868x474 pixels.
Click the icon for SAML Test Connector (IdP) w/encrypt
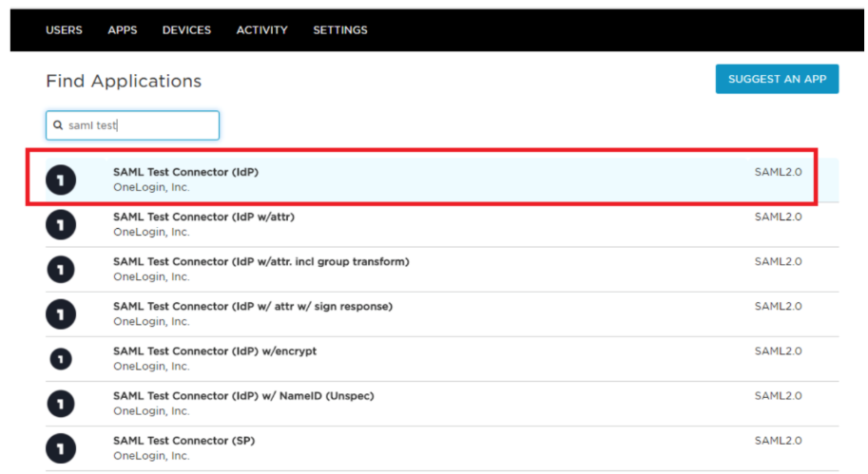pyautogui.click(x=61, y=358)
